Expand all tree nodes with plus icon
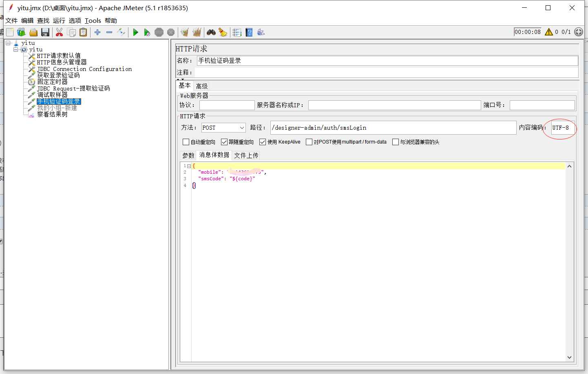588x374 pixels. [x=97, y=32]
